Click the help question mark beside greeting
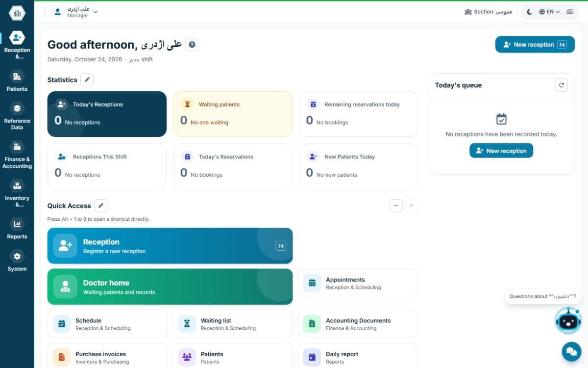Viewport: 588px width, 368px height. [x=192, y=45]
